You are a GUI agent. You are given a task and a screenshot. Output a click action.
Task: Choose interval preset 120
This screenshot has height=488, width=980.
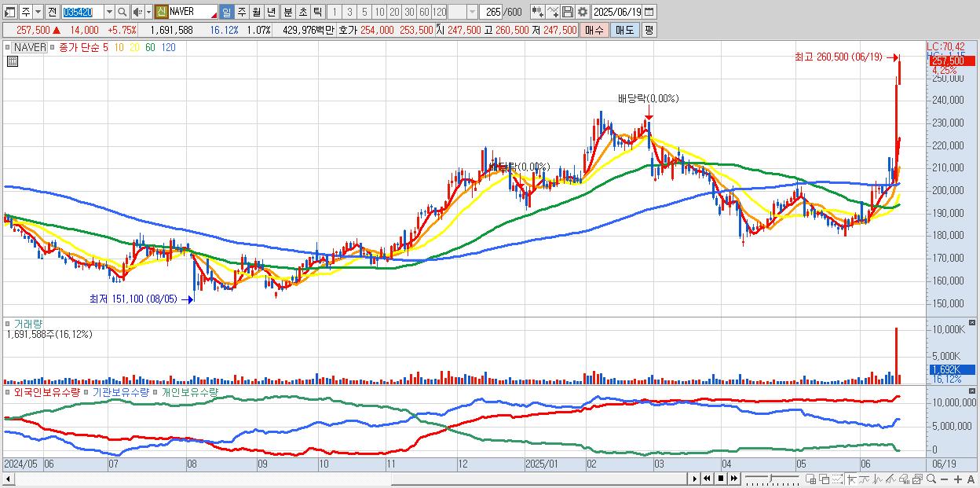[440, 12]
